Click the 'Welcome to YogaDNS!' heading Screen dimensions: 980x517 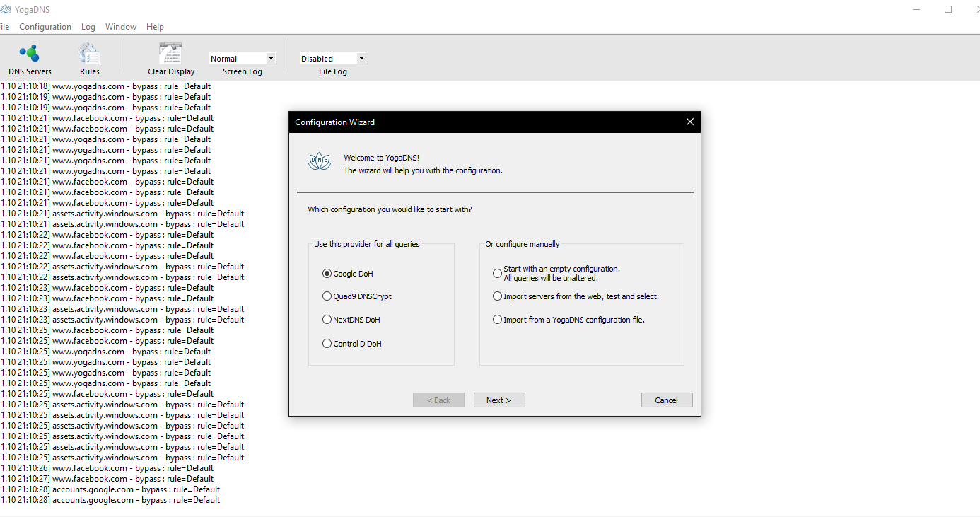coord(381,158)
